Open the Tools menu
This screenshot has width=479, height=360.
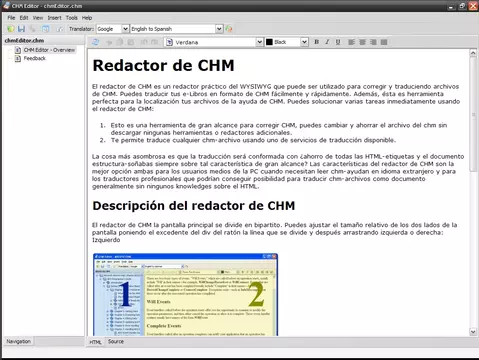[x=71, y=18]
